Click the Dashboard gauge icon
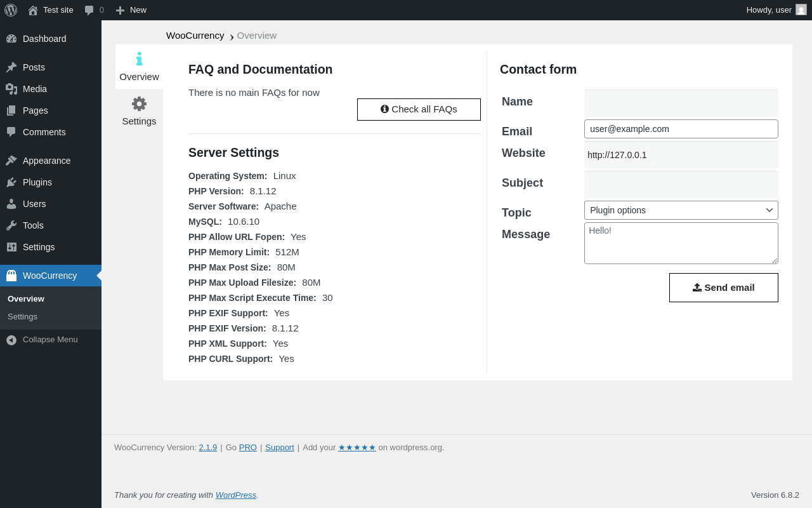Screen dimensions: 812x508 click(11, 39)
